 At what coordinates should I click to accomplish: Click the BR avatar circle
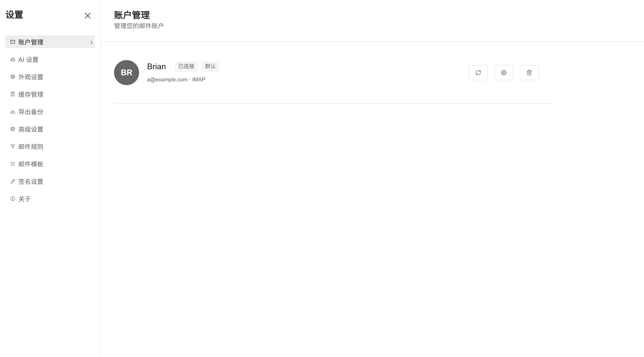point(127,72)
